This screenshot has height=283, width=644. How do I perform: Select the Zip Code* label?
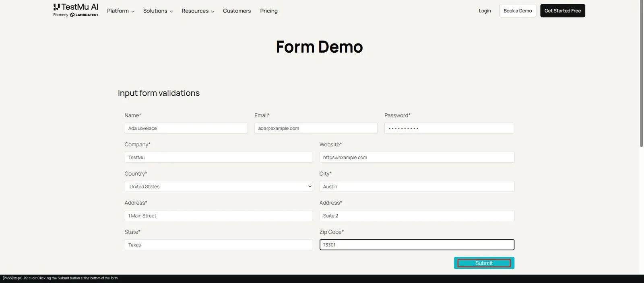coord(332,232)
